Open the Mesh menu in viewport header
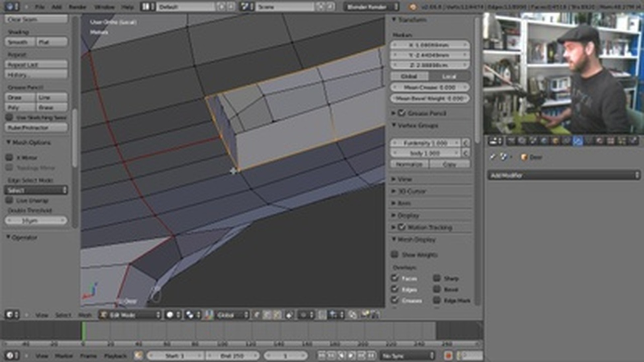Viewport: 644px width, 362px height. coord(85,315)
